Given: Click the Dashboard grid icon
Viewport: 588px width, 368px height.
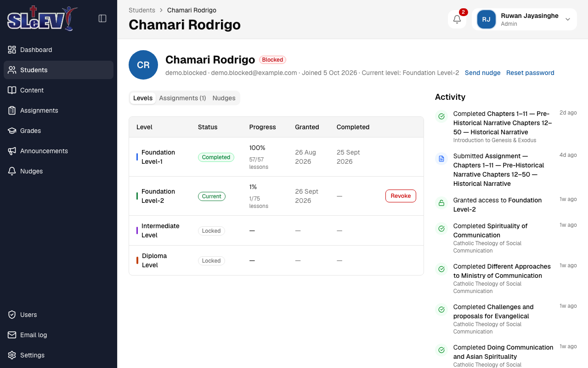Looking at the screenshot, I should [12, 50].
